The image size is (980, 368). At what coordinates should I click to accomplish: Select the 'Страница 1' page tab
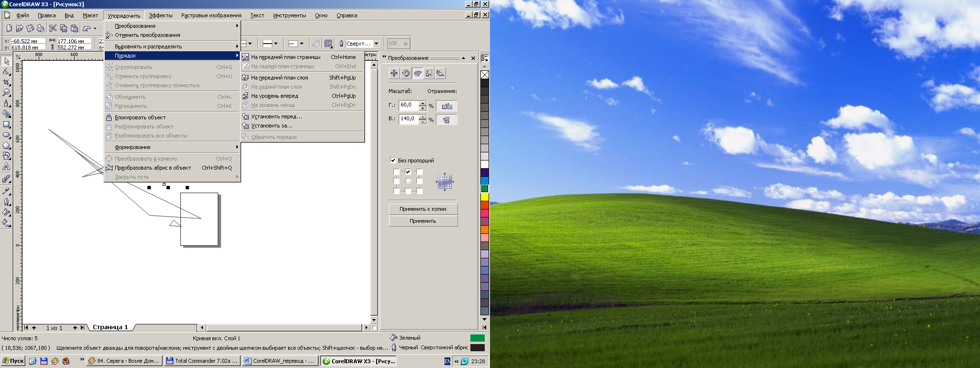(110, 327)
